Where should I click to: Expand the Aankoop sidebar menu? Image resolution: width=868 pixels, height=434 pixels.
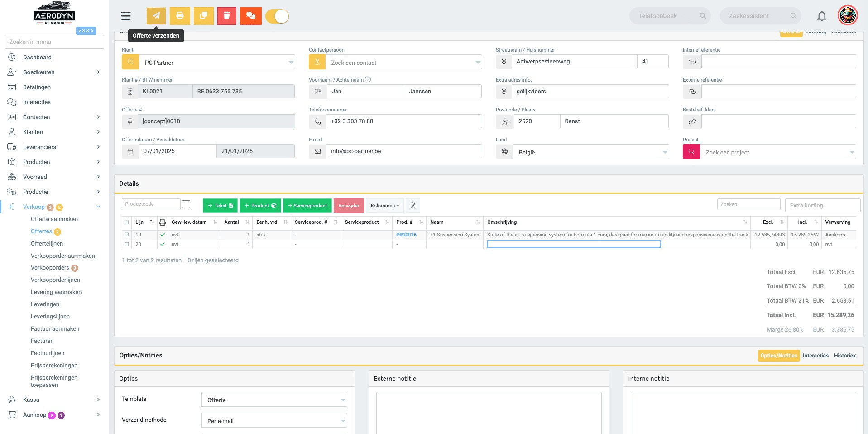(x=54, y=415)
